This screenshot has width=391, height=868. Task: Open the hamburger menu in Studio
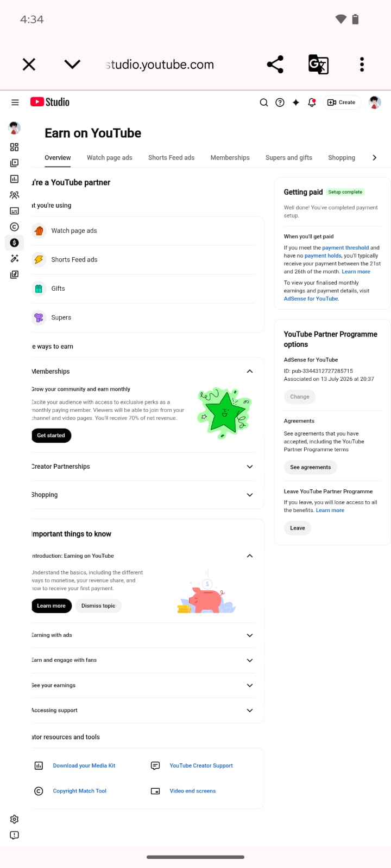coord(15,102)
